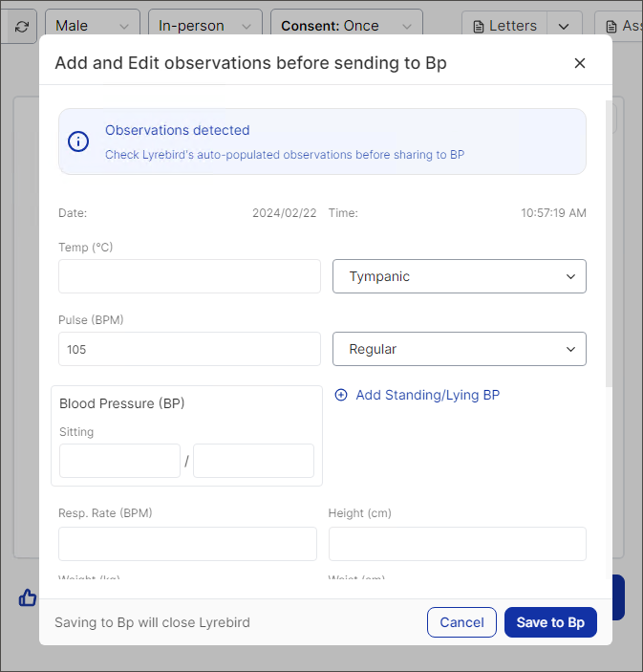This screenshot has width=643, height=672.
Task: Click the plus icon for Standing/Lying BP
Action: pos(341,395)
